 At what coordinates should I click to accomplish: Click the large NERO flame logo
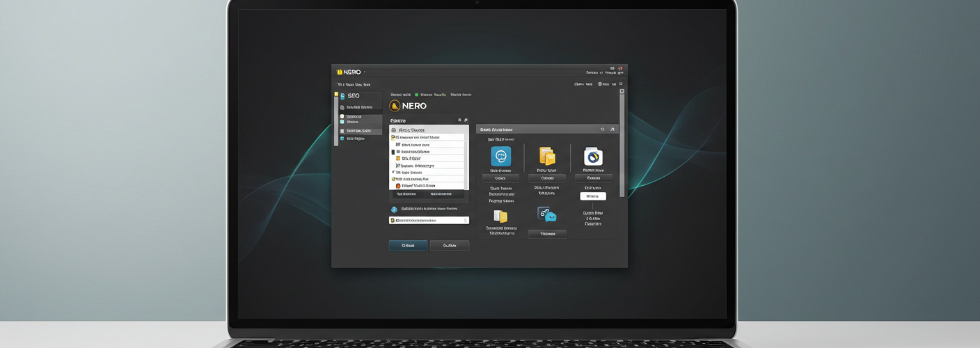[395, 106]
